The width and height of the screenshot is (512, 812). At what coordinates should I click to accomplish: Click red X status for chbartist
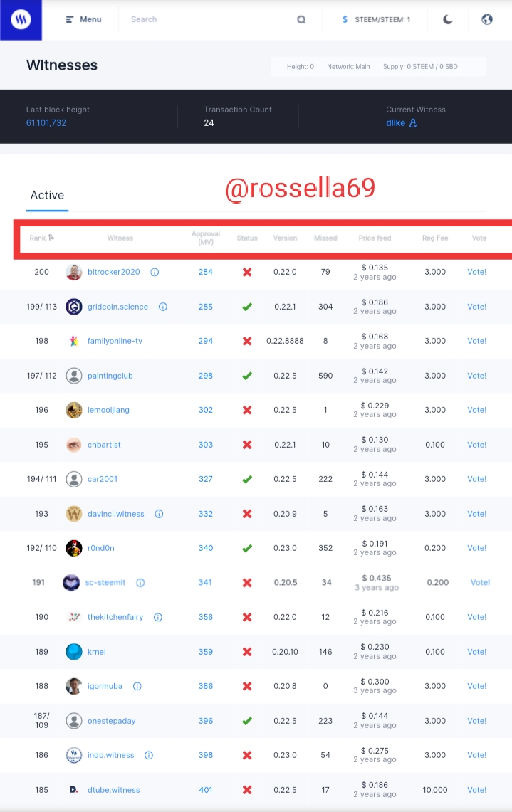[247, 445]
